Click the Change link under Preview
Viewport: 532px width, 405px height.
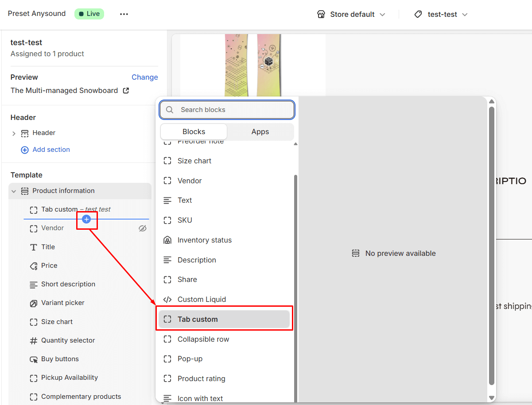pyautogui.click(x=145, y=77)
